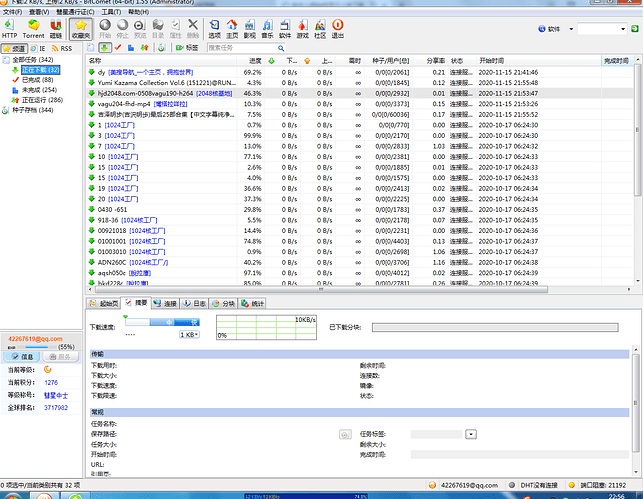Open the 选项 options icon
This screenshot has width=643, height=499.
[x=214, y=29]
